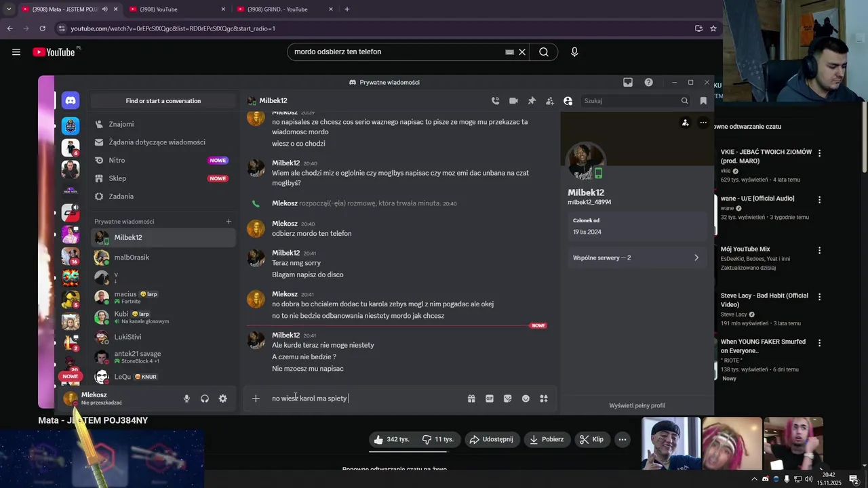Click the Udostępnij share button
The width and height of the screenshot is (868, 488).
click(492, 439)
